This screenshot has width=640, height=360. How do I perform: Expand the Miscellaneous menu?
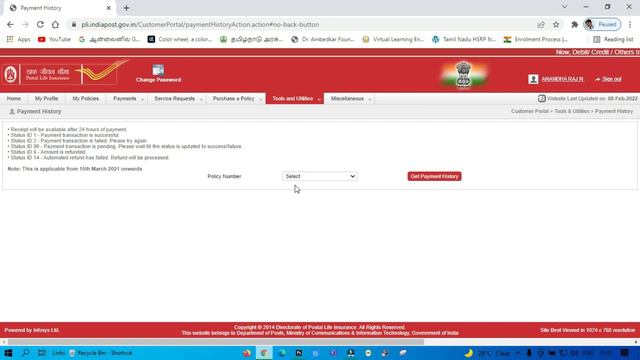[350, 99]
